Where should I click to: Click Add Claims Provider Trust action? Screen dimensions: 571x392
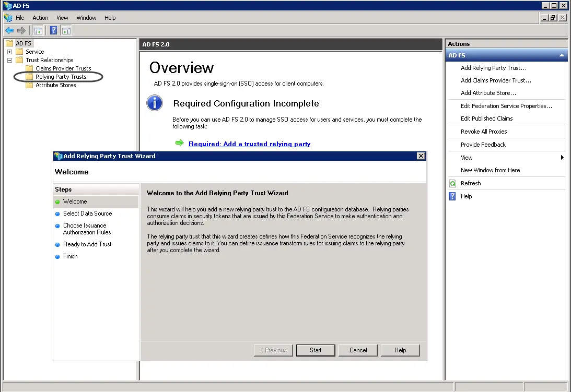click(496, 80)
